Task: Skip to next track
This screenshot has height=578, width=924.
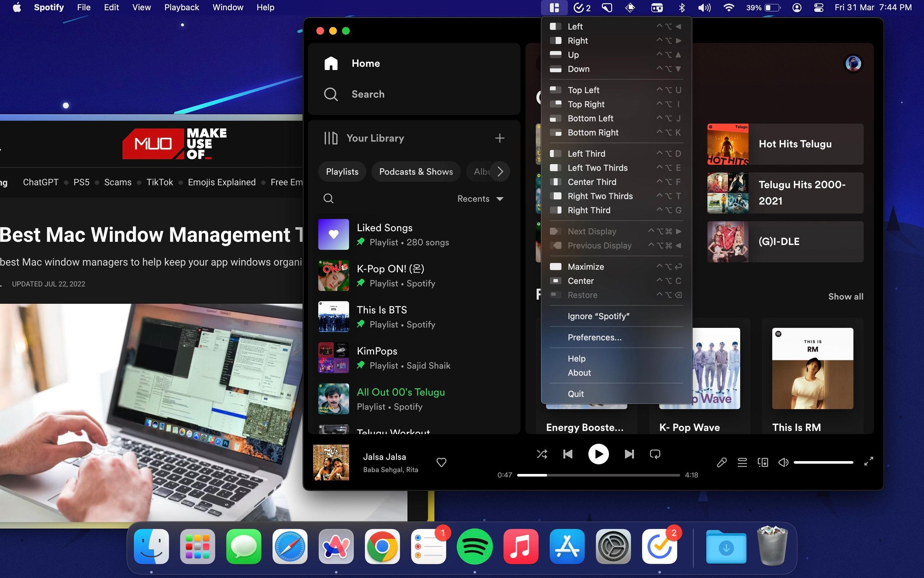Action: (x=629, y=454)
